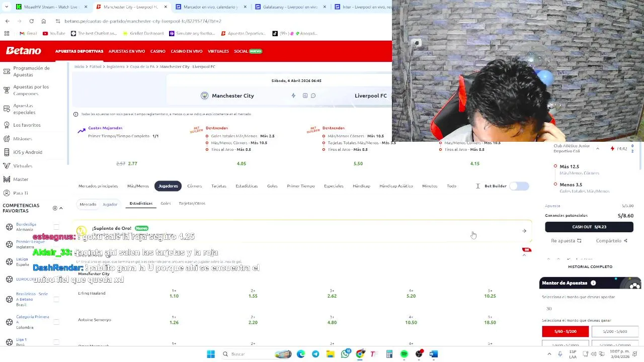644x362 pixels.
Task: Click browser reload button
Action: click(31, 21)
